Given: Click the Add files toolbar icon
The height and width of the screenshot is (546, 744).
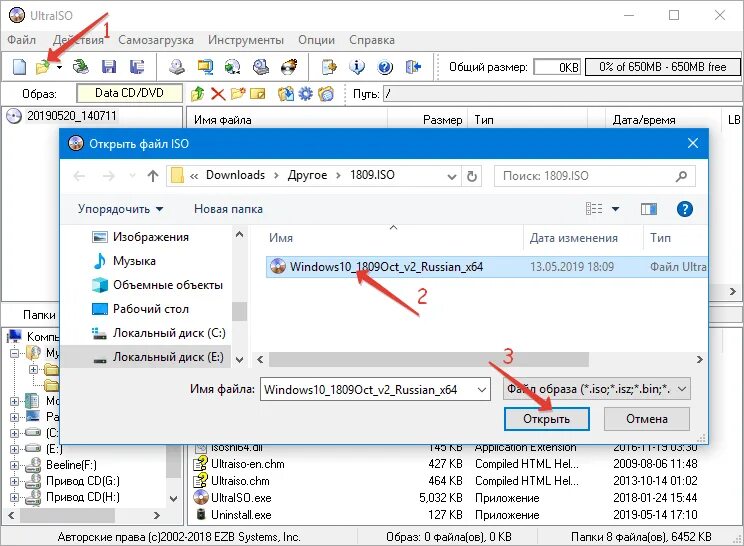Looking at the screenshot, I should (329, 67).
